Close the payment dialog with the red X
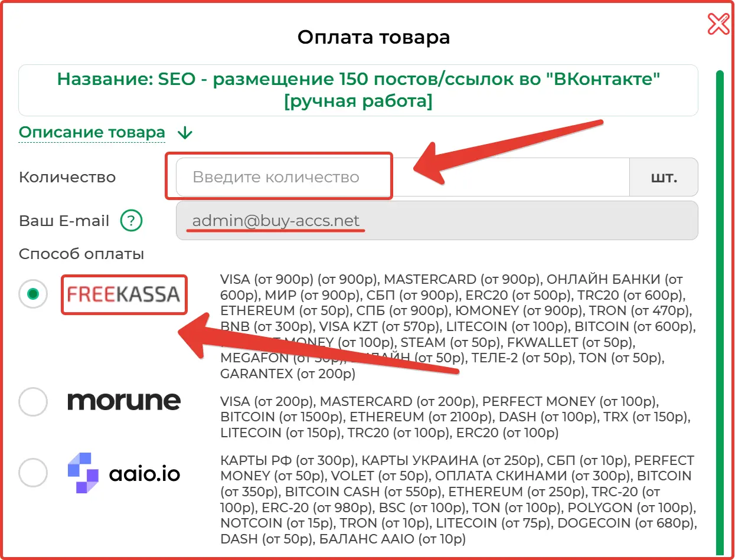735x560 pixels. 718,24
